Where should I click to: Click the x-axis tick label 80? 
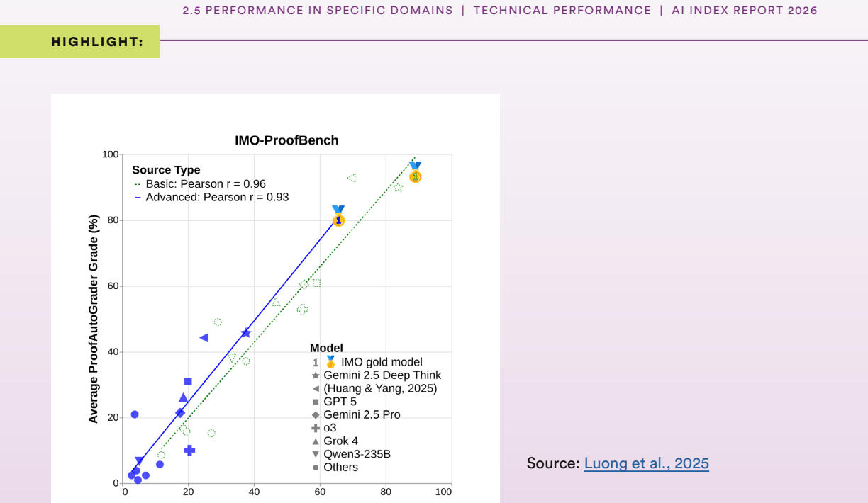(386, 492)
